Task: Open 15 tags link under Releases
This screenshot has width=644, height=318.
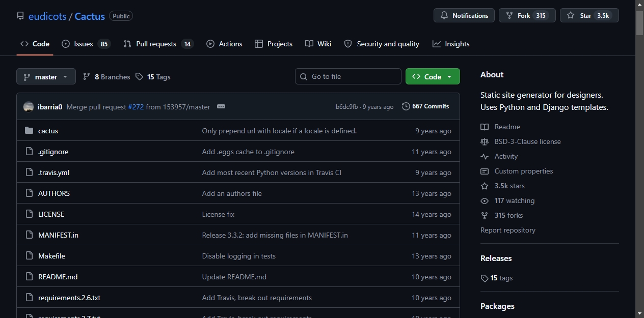Action: 497,278
